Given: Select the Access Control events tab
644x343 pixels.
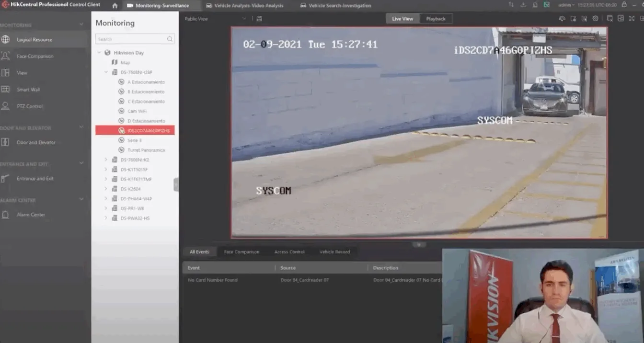Looking at the screenshot, I should pyautogui.click(x=289, y=252).
